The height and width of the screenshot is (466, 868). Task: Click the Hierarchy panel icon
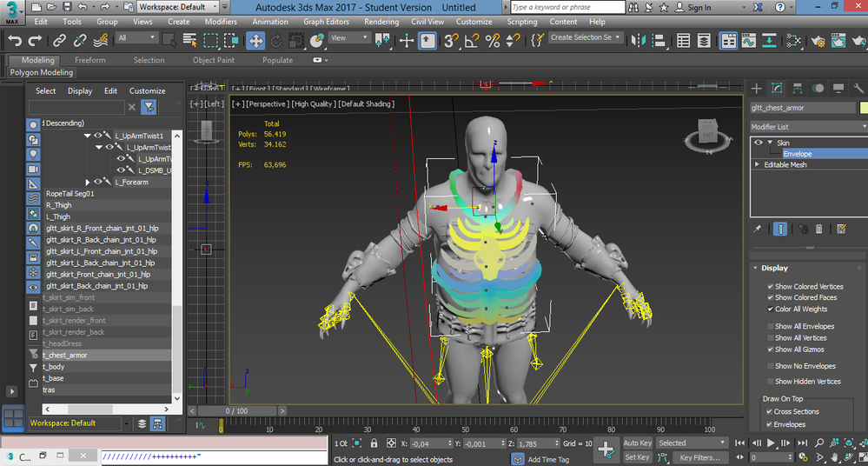[797, 88]
